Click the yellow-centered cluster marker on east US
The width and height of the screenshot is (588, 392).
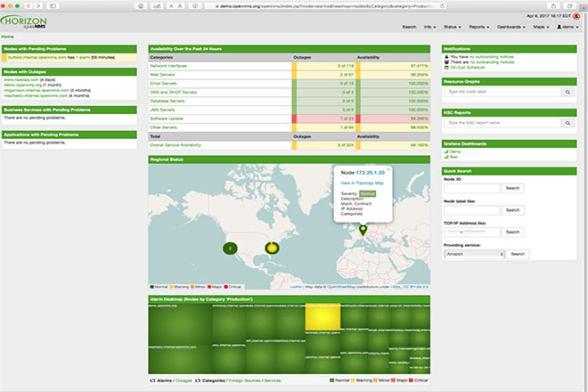(272, 248)
